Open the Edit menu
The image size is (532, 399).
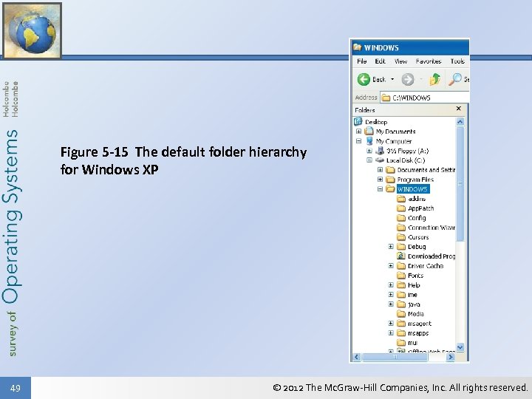point(380,61)
